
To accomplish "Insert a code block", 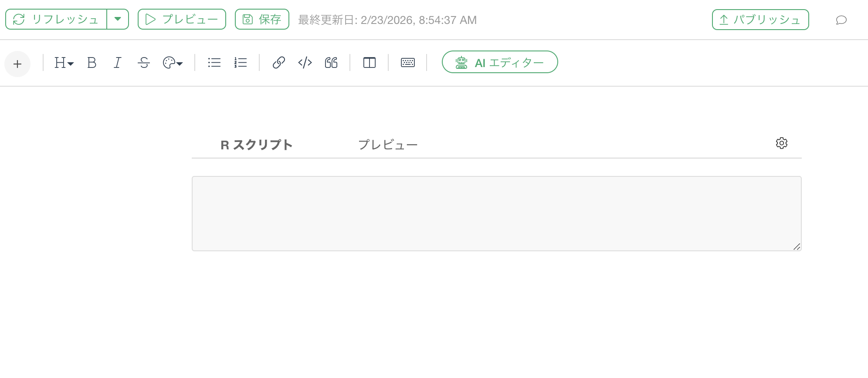I will pos(305,63).
